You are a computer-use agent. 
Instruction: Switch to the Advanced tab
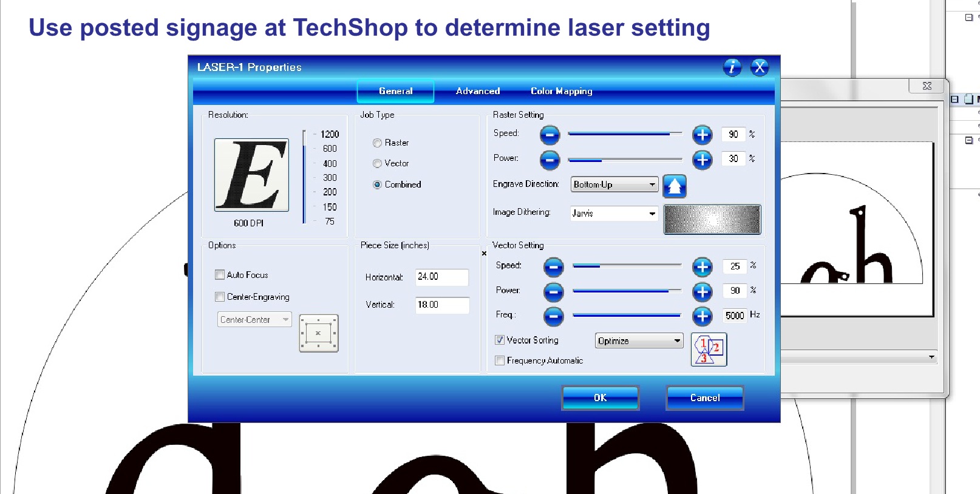pyautogui.click(x=478, y=91)
